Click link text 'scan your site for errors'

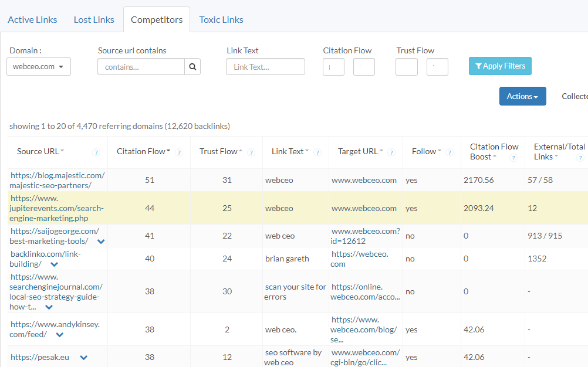295,292
